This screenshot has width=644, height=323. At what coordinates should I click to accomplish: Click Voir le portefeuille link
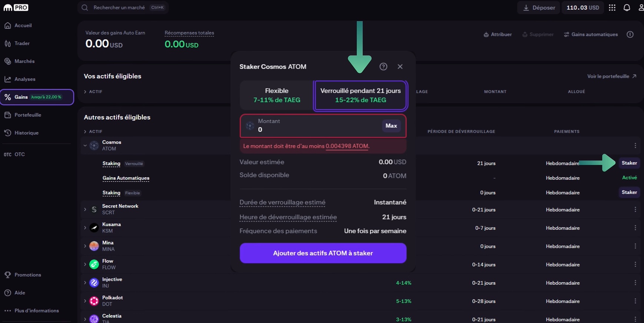612,76
